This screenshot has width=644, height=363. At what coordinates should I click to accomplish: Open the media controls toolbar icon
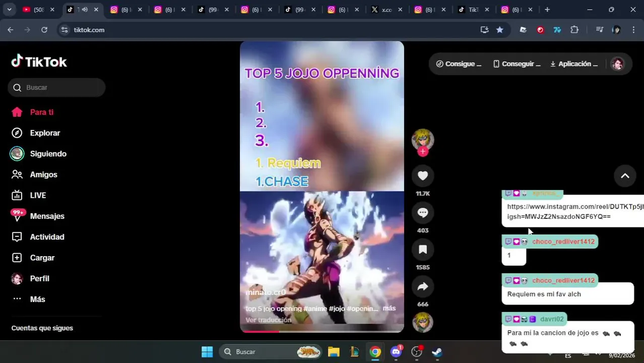[x=599, y=30]
